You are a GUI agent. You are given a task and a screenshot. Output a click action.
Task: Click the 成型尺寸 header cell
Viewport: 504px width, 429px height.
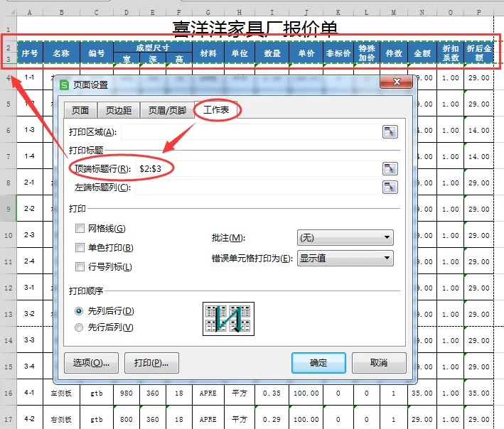click(153, 47)
